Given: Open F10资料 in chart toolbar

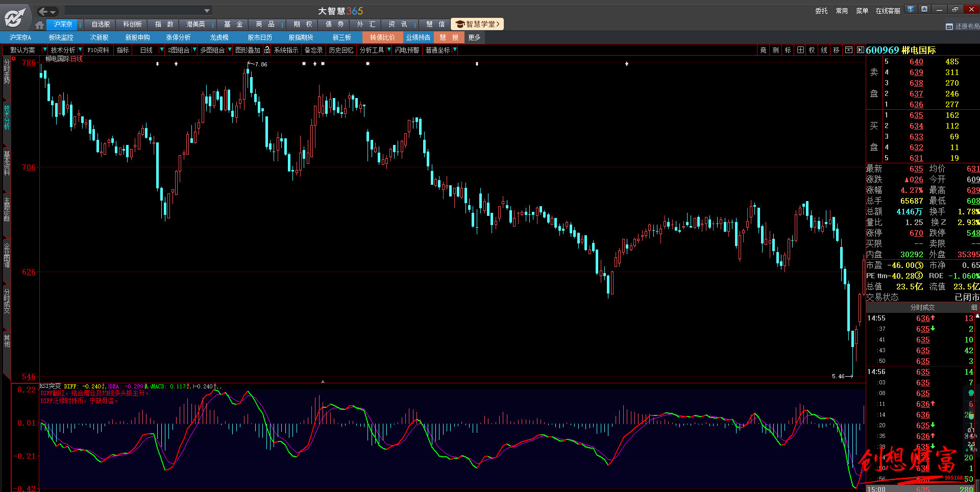Looking at the screenshot, I should (x=98, y=50).
